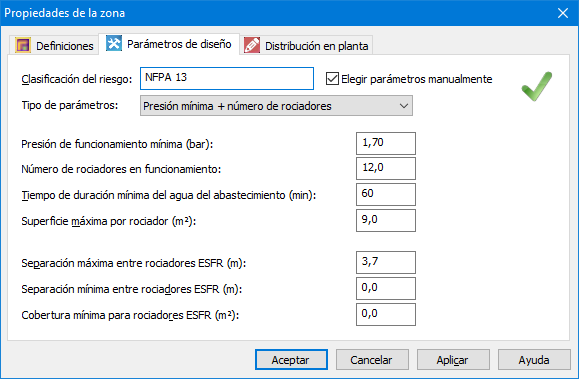Click the Aplicar button
The image size is (579, 379).
(x=453, y=360)
